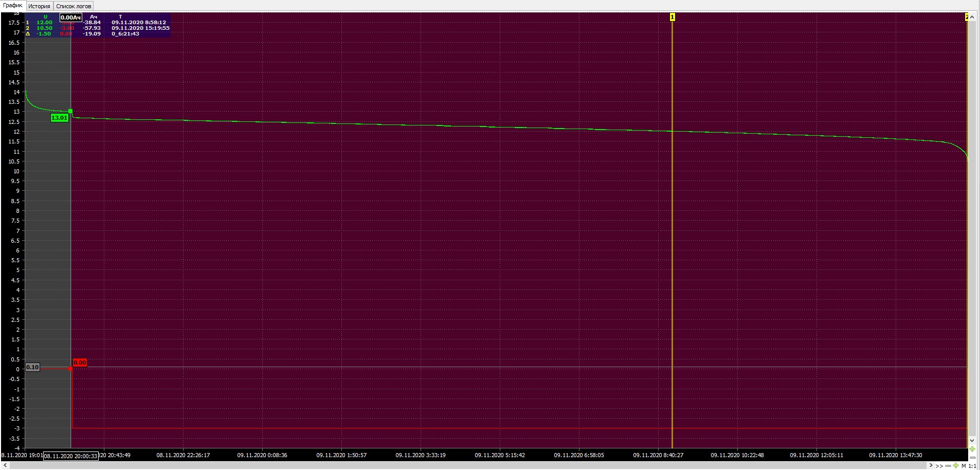Click the M scale mode button

(964, 466)
